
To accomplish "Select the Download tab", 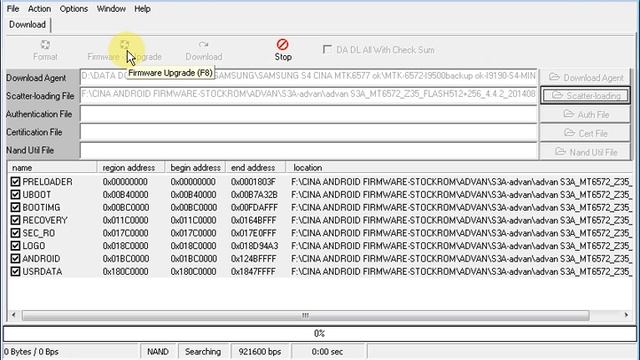I will [x=27, y=24].
